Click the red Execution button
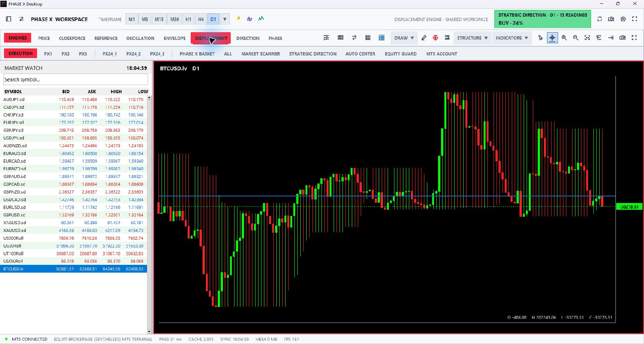The height and width of the screenshot is (344, 644). [x=21, y=53]
